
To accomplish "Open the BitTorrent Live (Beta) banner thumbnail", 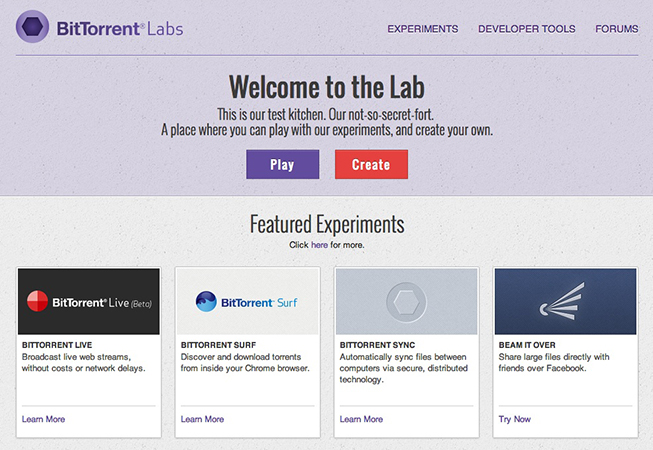I will click(89, 301).
